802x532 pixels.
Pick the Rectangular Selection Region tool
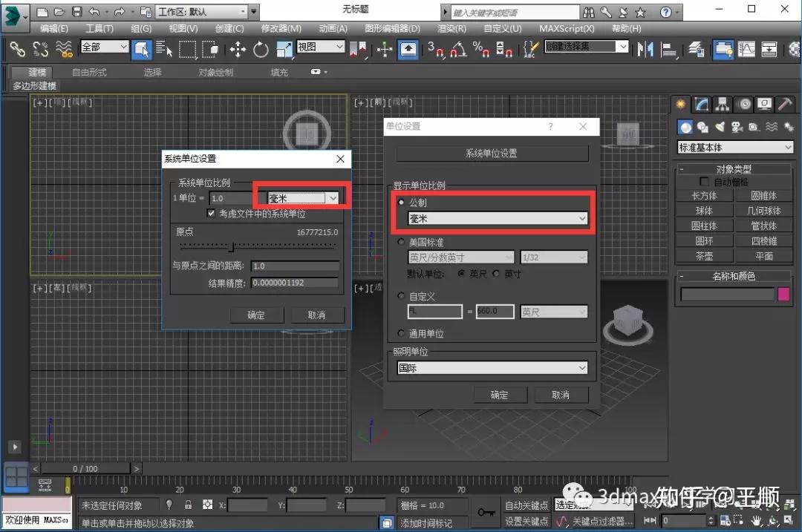click(x=187, y=50)
